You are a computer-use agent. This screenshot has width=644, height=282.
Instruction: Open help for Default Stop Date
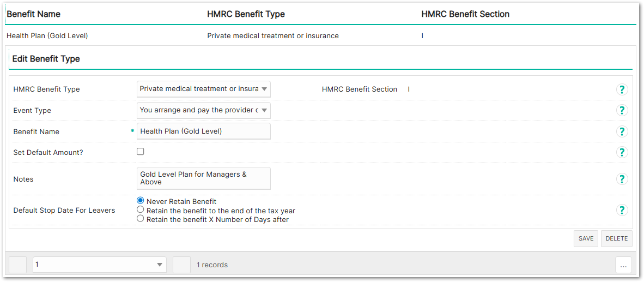[x=622, y=210]
